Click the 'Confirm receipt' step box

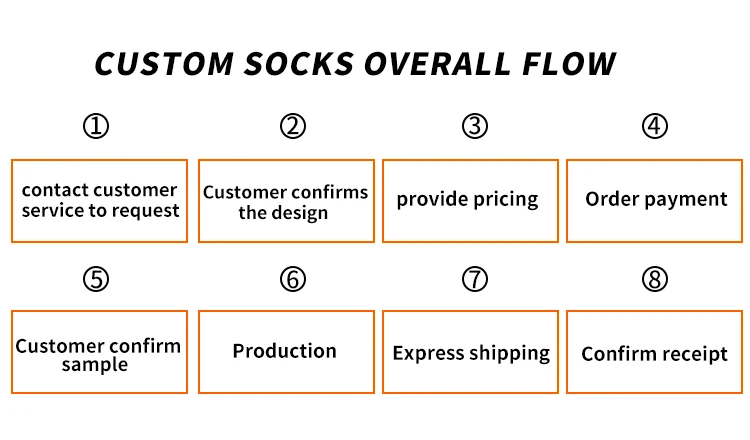654,352
